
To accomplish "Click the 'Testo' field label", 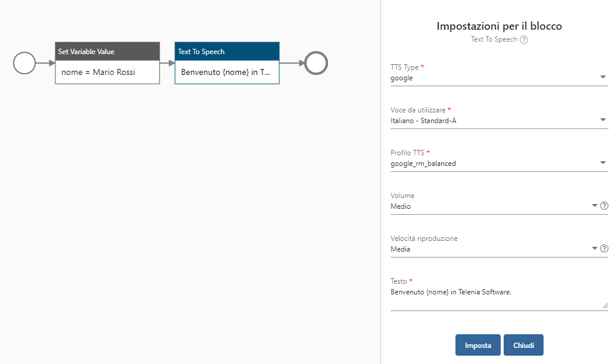I will (x=398, y=281).
